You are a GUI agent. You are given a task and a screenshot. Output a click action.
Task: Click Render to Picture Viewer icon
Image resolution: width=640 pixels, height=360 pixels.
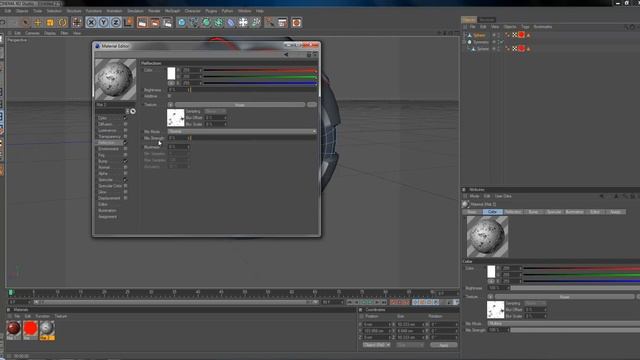click(x=155, y=22)
